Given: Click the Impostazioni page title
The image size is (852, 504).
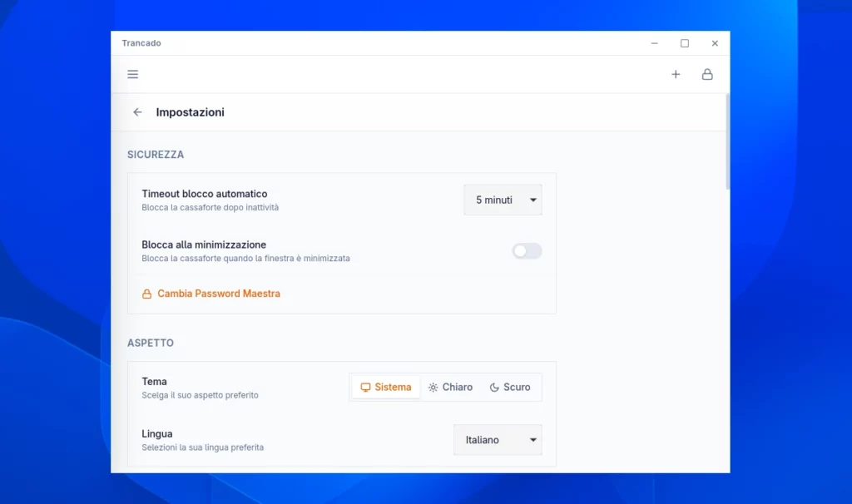Looking at the screenshot, I should tap(191, 112).
